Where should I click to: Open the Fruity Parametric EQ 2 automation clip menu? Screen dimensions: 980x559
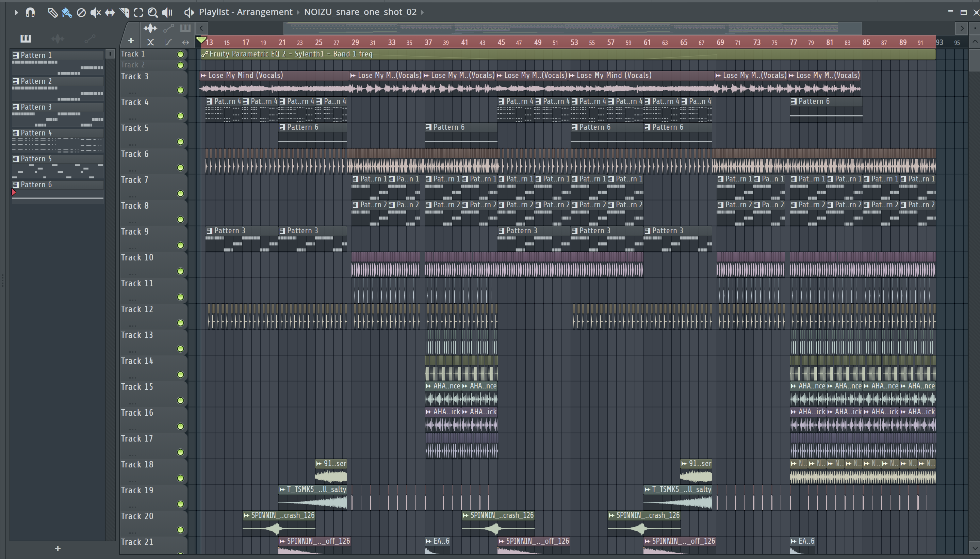(205, 54)
